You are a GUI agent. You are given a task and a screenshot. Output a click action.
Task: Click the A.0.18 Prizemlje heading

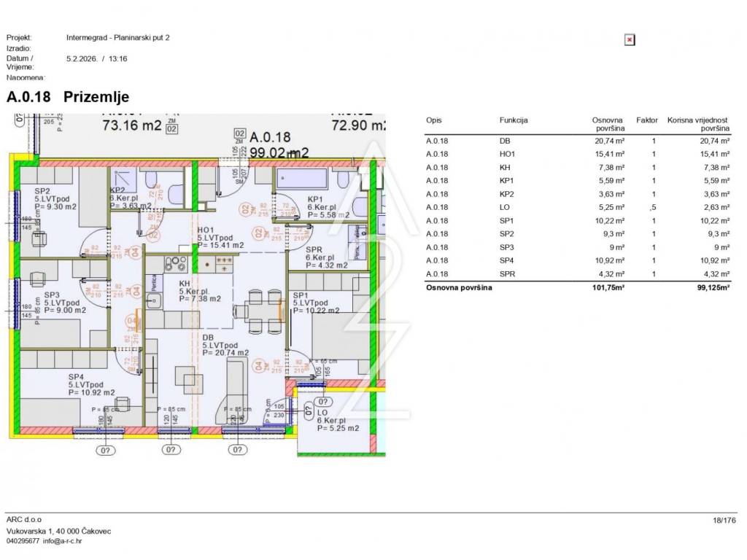pyautogui.click(x=68, y=96)
